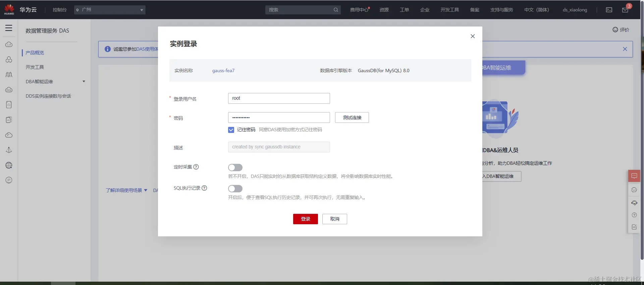Dismiss the DAS invitation banner

pyautogui.click(x=625, y=49)
